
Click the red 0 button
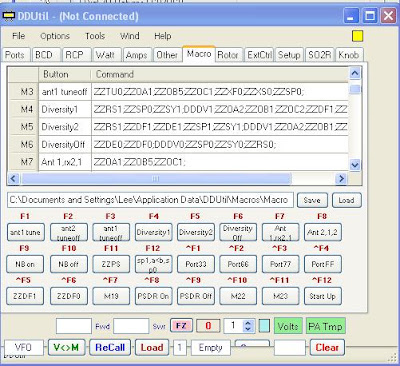tap(208, 326)
